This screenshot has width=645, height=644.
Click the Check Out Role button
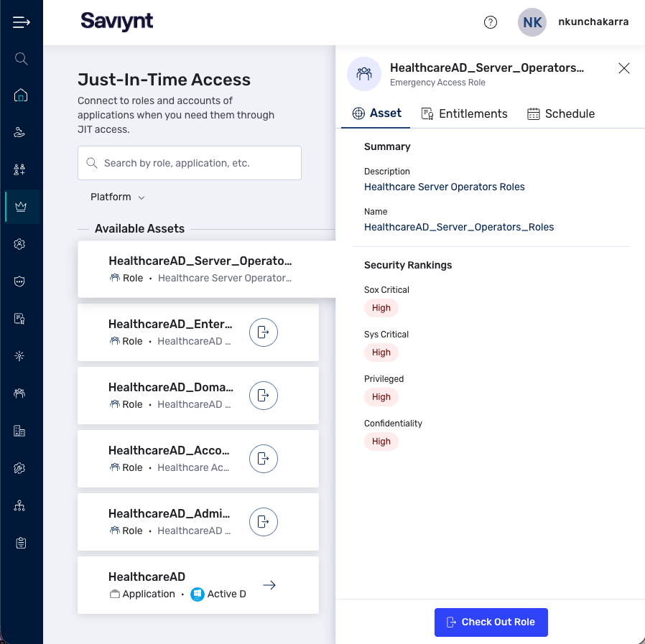point(491,622)
